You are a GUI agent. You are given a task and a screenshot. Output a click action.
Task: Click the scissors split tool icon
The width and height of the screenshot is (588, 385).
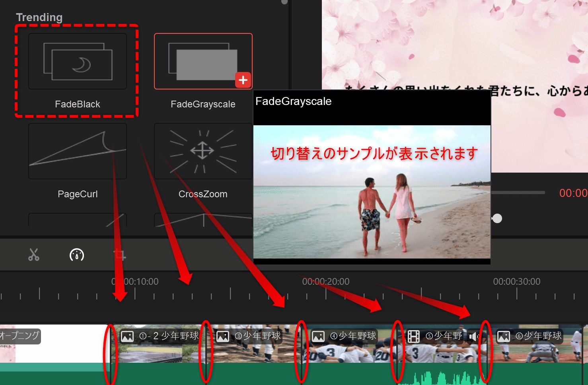tap(34, 255)
